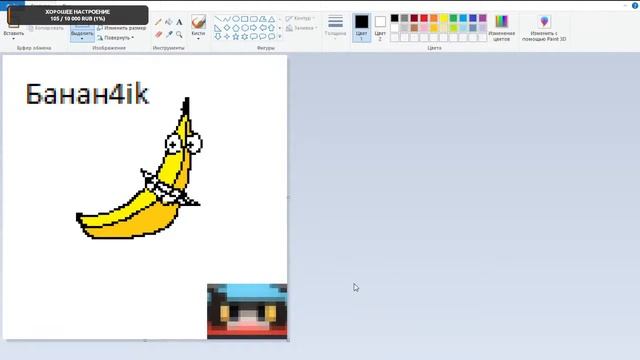Choose the oval callout shape

click(262, 37)
